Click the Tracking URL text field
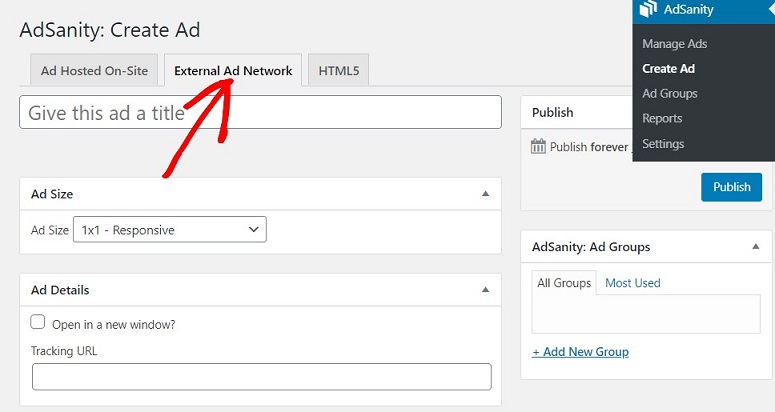 pos(262,377)
